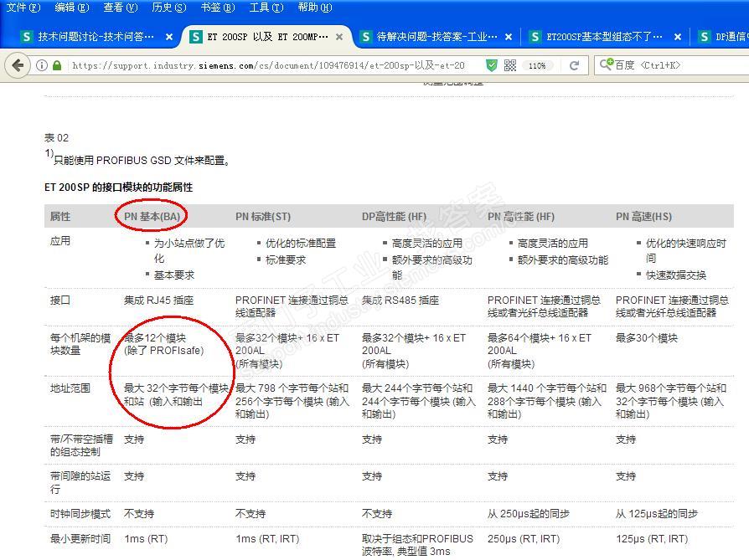The height and width of the screenshot is (560, 749).
Task: Click the Siemens favicon on the active tab
Action: [x=196, y=37]
